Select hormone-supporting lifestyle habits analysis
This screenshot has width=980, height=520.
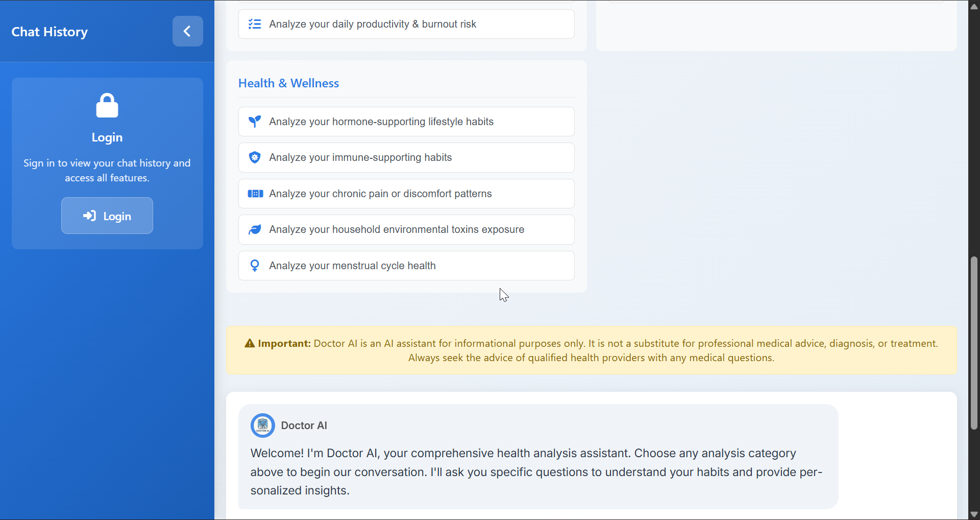tap(406, 122)
